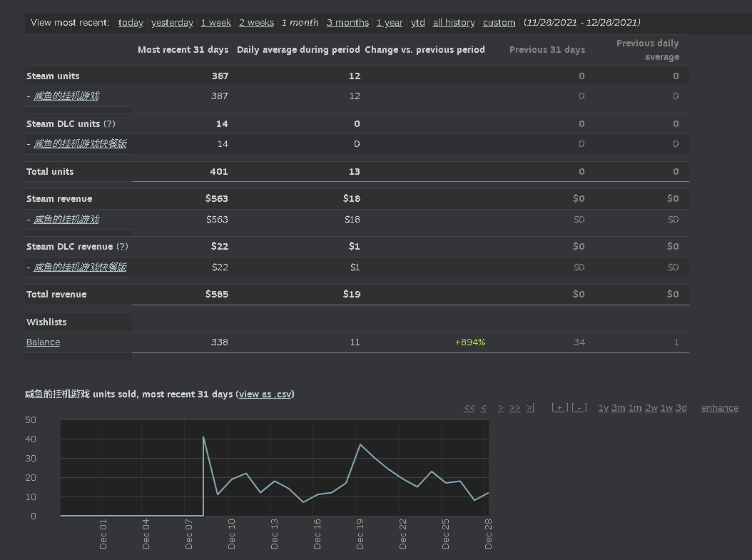The height and width of the screenshot is (560, 752).
Task: Set chart range to 1y
Action: tap(604, 408)
